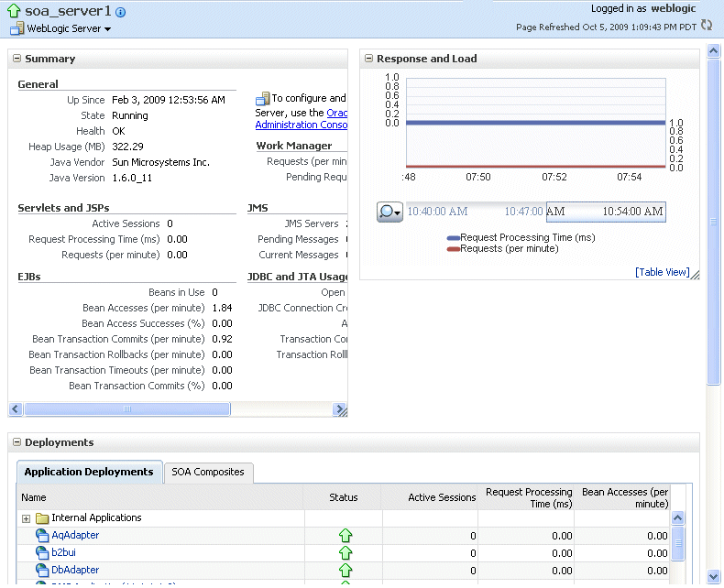The image size is (724, 588).
Task: Click the Up Since value 'Feb 3, 2009 12:53:56 AM'
Action: point(169,100)
